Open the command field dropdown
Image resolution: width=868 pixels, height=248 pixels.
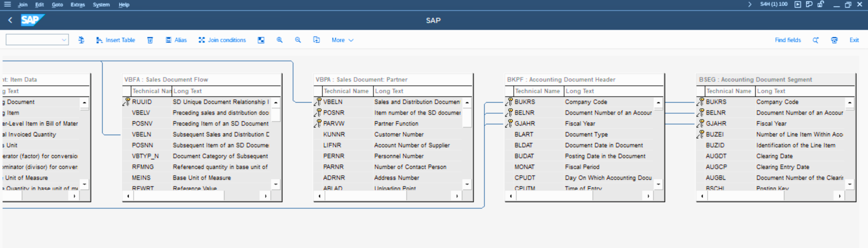tap(64, 40)
